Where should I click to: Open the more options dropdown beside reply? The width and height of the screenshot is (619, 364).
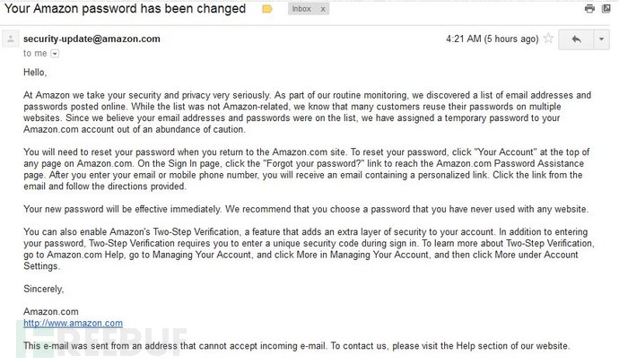tap(599, 39)
